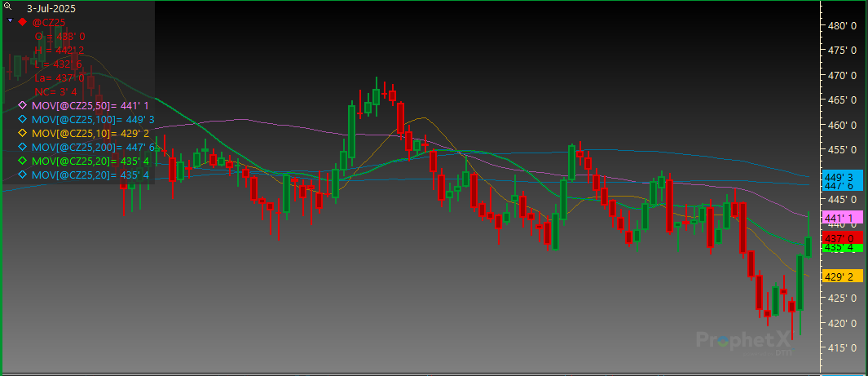Click the orange 429' 2 price flag
The width and height of the screenshot is (868, 376).
[844, 276]
